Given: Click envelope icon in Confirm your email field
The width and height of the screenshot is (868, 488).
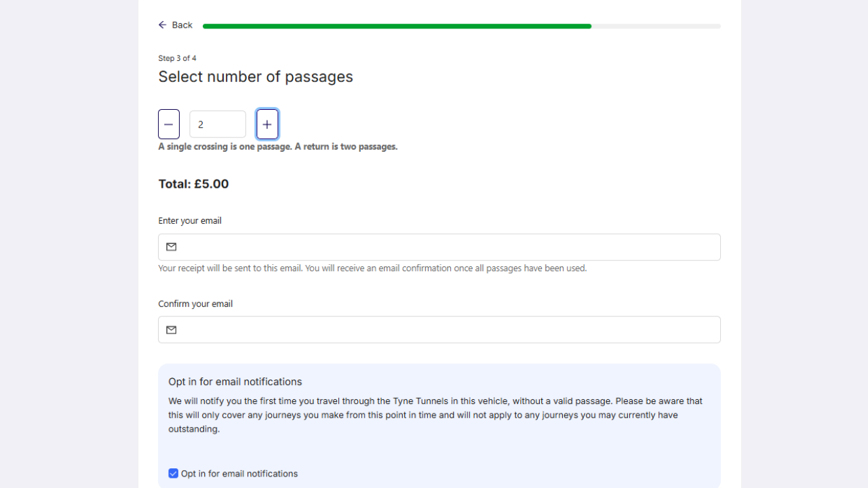Looking at the screenshot, I should (172, 330).
